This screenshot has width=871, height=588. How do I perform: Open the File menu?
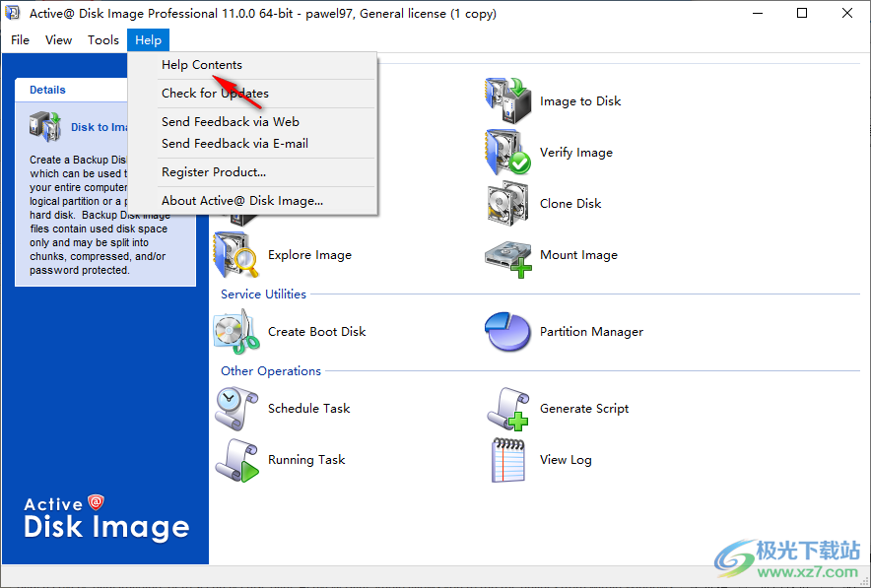click(20, 40)
